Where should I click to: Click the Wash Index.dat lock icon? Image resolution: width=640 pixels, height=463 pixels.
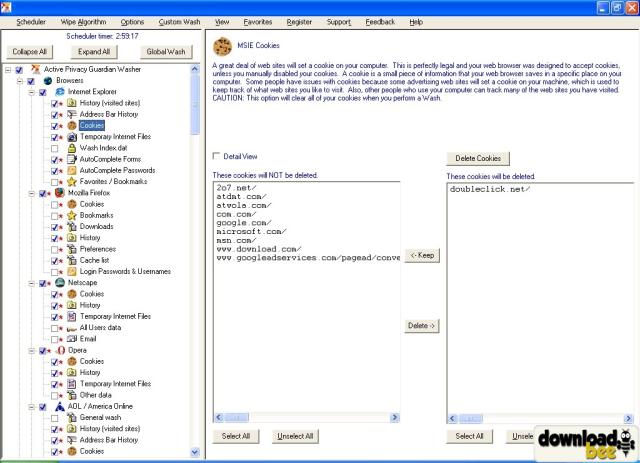[x=72, y=148]
